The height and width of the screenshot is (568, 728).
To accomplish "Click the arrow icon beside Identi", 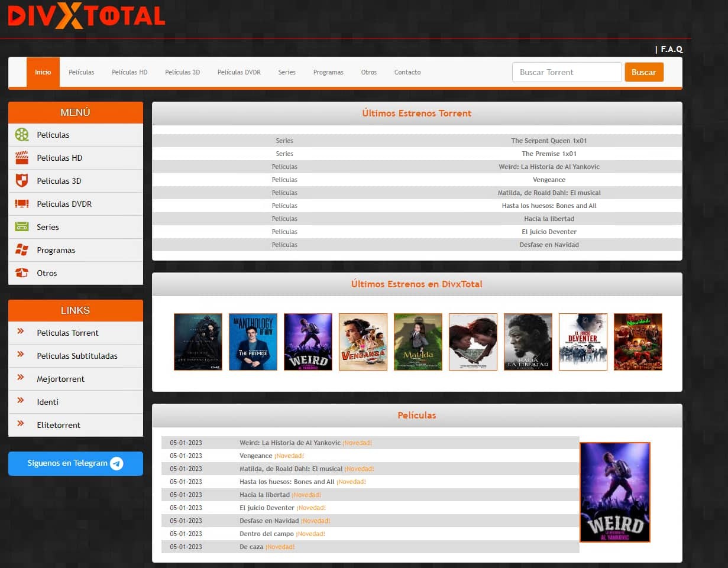I will (x=21, y=401).
